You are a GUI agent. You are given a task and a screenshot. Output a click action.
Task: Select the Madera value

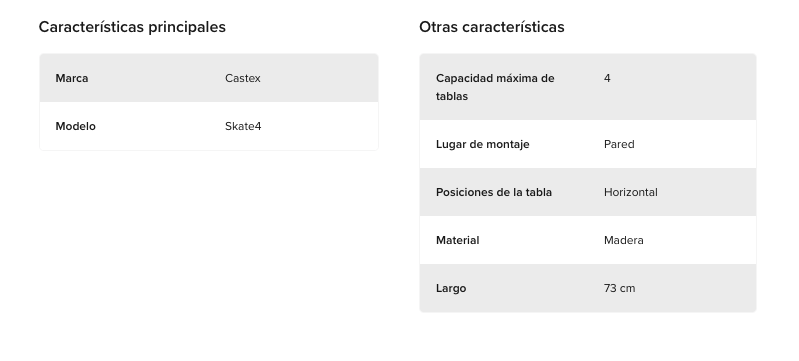coord(624,240)
